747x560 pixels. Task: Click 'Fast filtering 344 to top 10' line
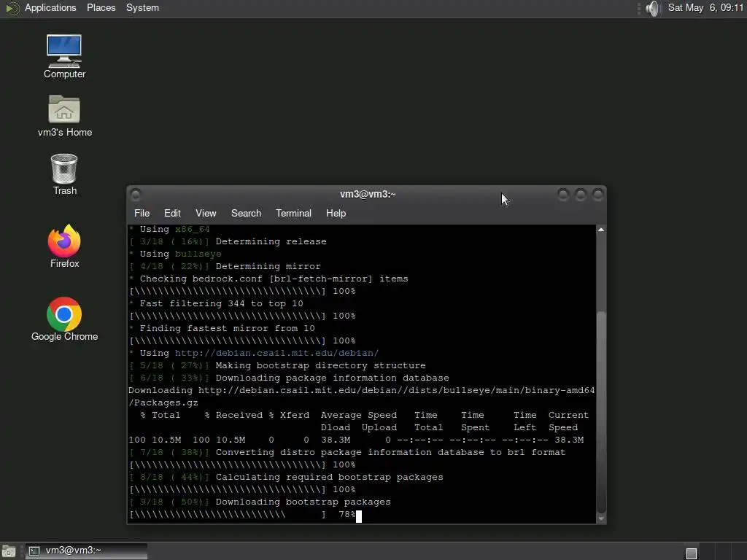point(222,304)
